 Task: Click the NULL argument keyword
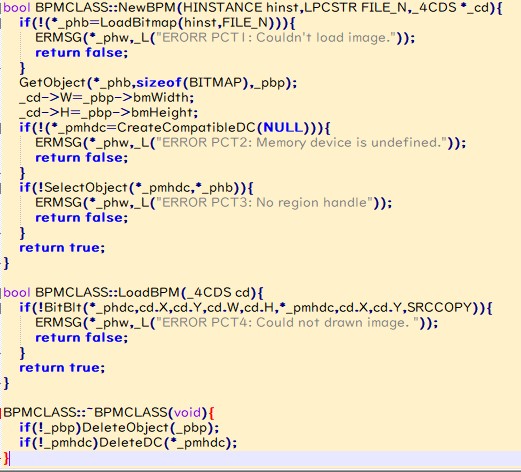[x=284, y=127]
